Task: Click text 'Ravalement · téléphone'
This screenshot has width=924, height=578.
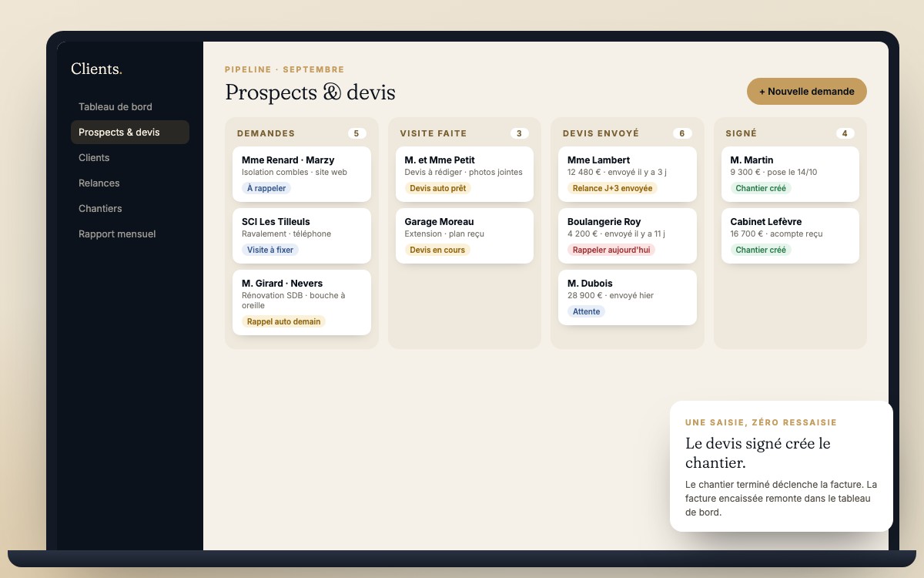Action: point(286,234)
